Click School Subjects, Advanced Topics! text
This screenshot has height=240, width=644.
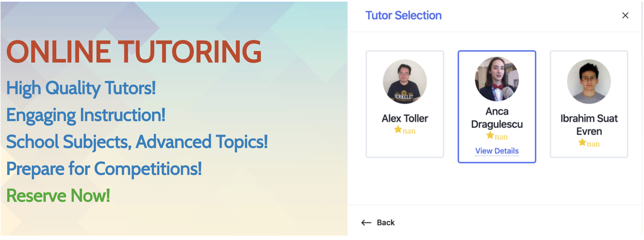(x=137, y=142)
